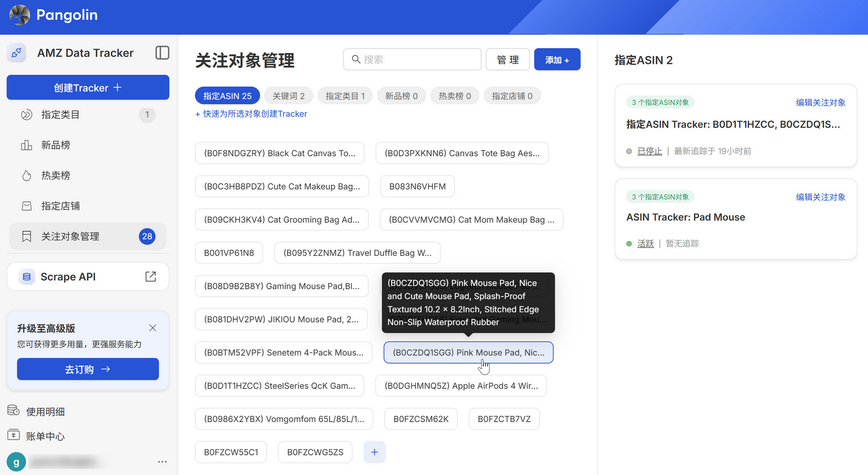Close the upgrade promotion card
Screen dimensions: 868x475
point(152,328)
